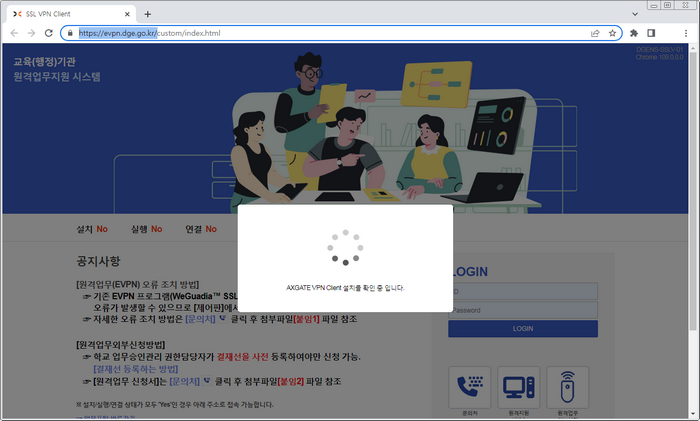700x421 pixels.
Task: Click the browser forward arrow
Action: pos(31,33)
